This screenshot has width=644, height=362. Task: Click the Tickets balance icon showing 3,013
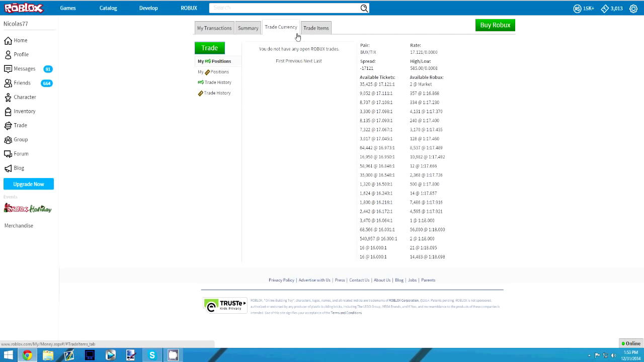pos(605,9)
